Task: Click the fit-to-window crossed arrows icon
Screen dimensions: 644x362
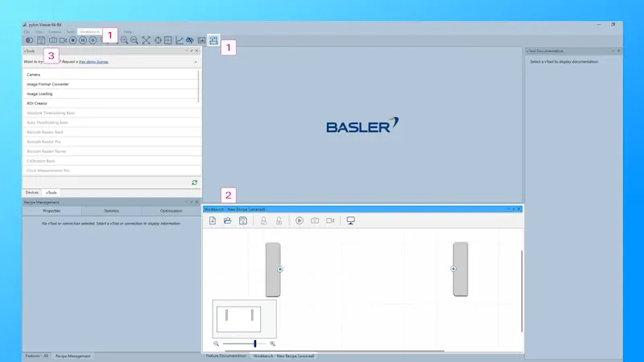Action: click(x=147, y=40)
